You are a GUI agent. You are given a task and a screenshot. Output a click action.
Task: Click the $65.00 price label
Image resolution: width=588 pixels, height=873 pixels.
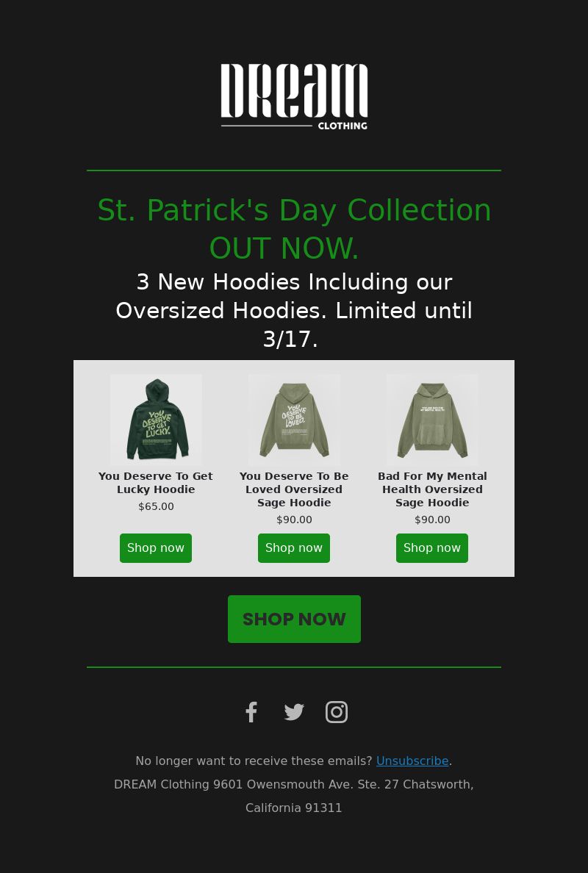pyautogui.click(x=156, y=506)
